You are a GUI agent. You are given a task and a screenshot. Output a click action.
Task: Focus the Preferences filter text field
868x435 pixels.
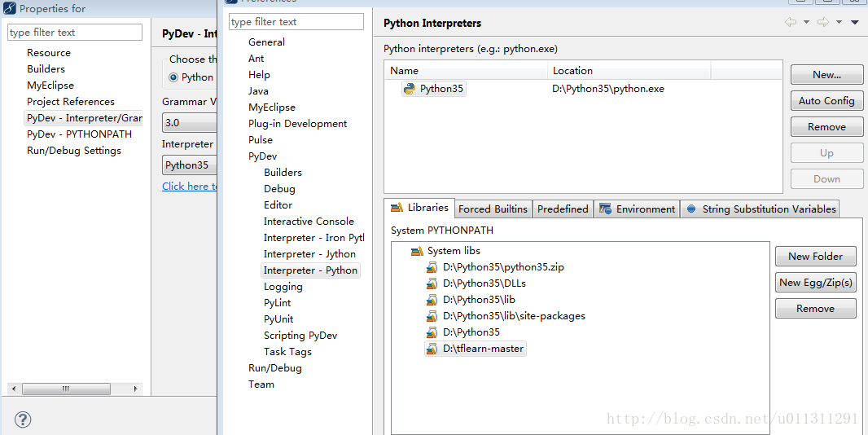[x=296, y=22]
